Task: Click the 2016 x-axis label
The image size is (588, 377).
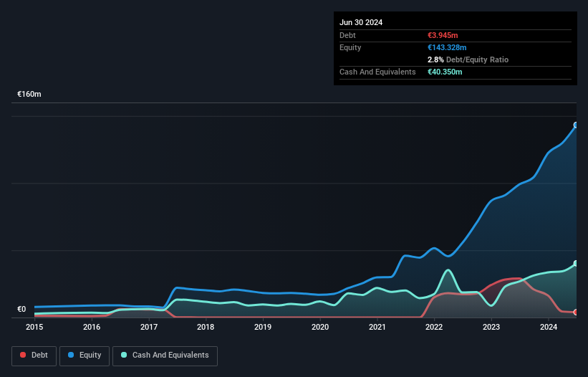Action: 92,327
